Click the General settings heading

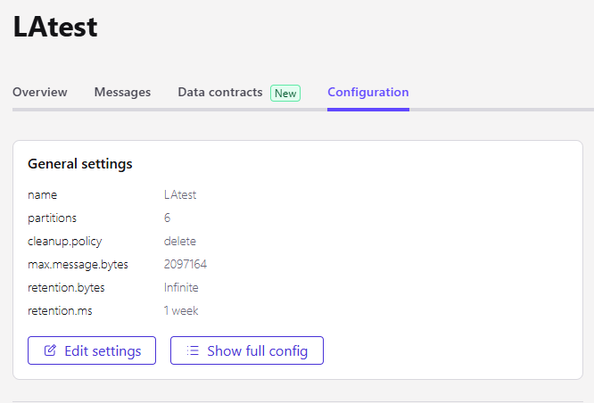click(x=80, y=164)
